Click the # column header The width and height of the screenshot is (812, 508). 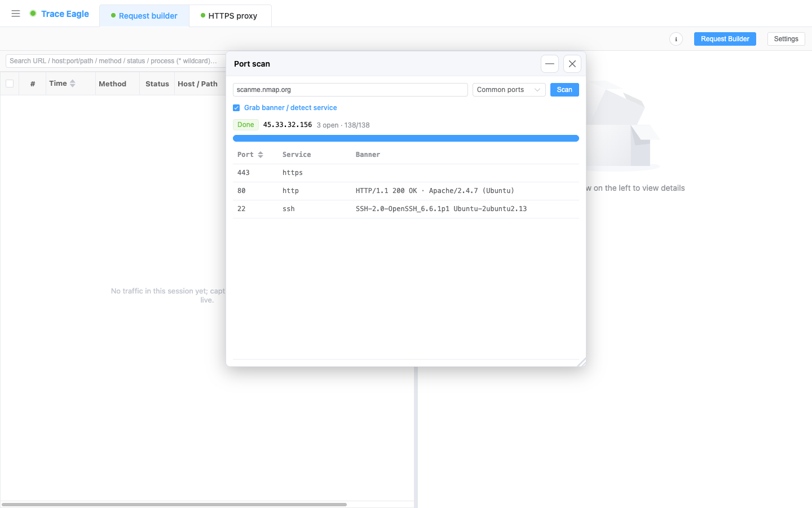click(x=33, y=84)
